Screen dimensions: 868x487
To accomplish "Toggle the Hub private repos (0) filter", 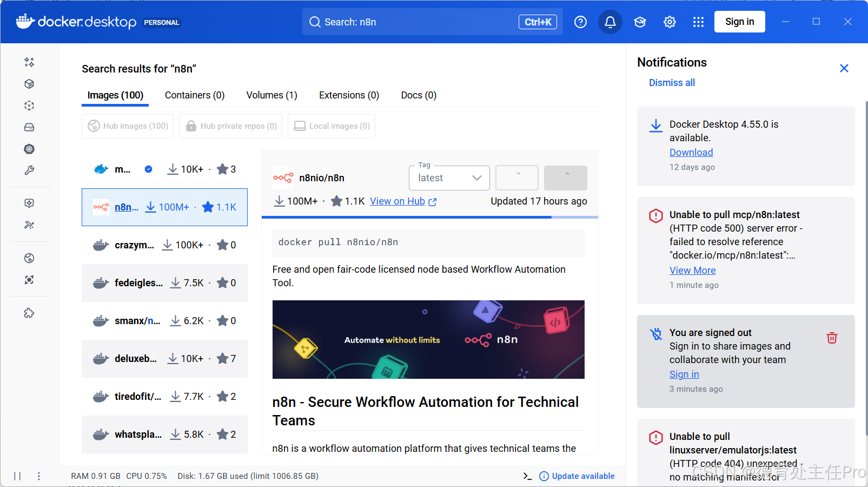I will [231, 126].
